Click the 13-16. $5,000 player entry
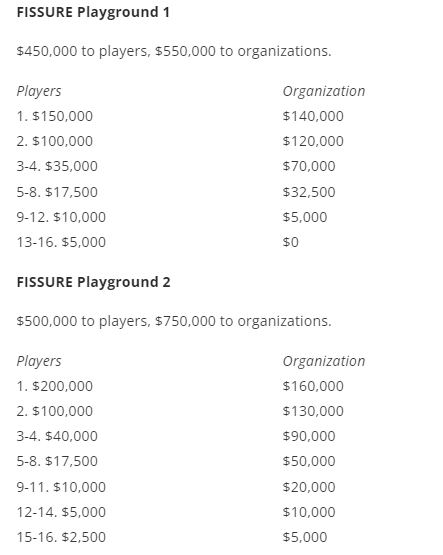This screenshot has width=443, height=555. tap(61, 242)
